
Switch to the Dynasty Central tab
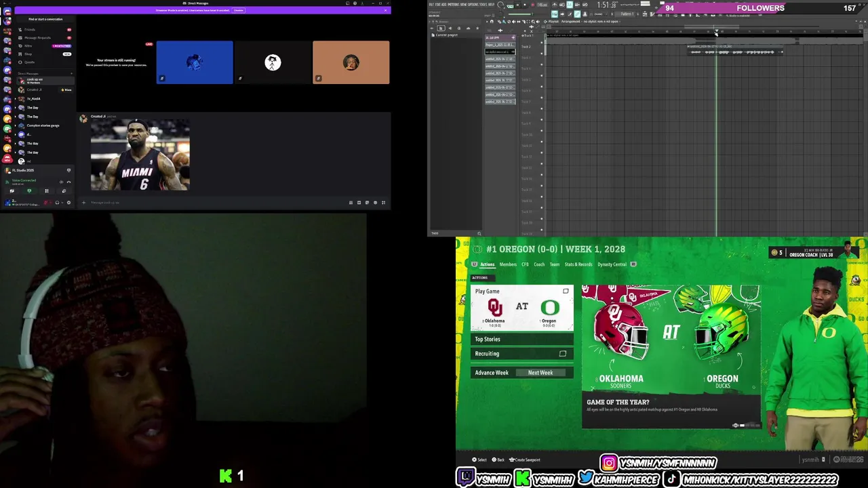point(612,264)
